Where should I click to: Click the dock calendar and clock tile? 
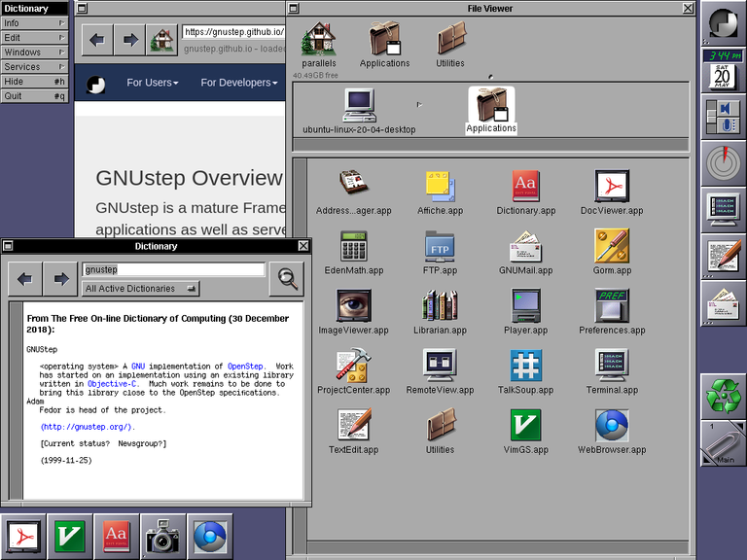pos(724,70)
